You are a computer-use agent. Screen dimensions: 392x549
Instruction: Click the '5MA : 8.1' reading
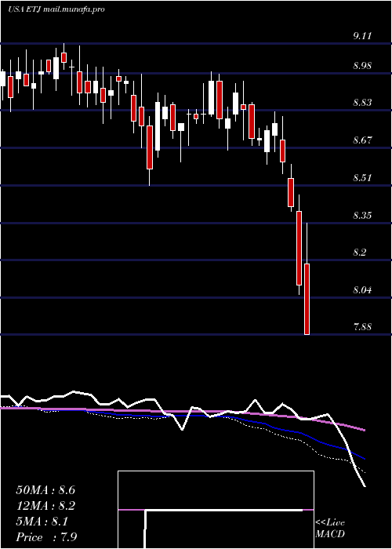[x=42, y=522]
